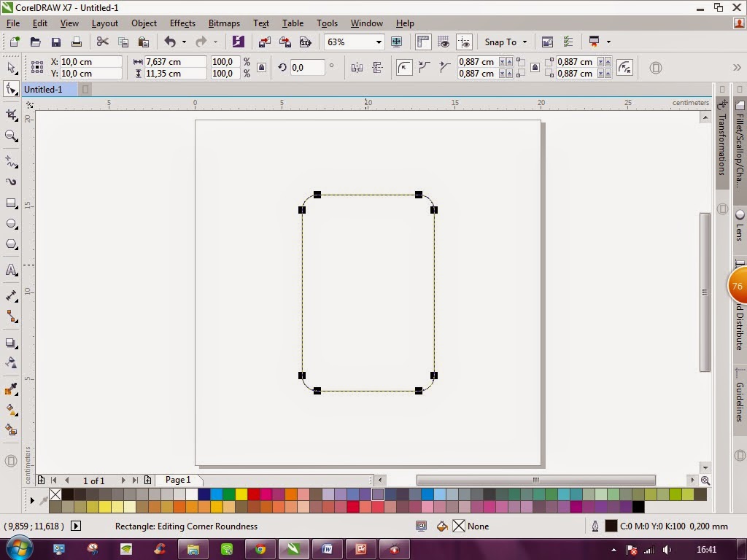
Task: Click the Import icon in toolbar
Action: click(264, 42)
